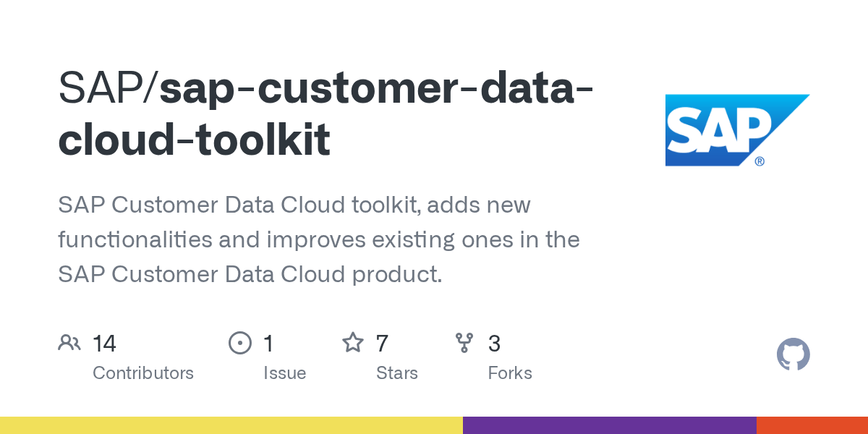Viewport: 868px width, 434px height.
Task: Click the fork branch icon
Action: [464, 343]
